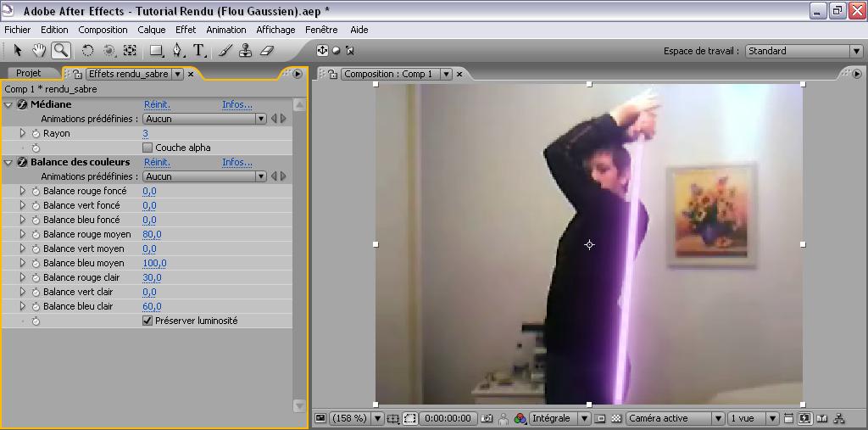Choose the Clone Stamp tool

246,51
